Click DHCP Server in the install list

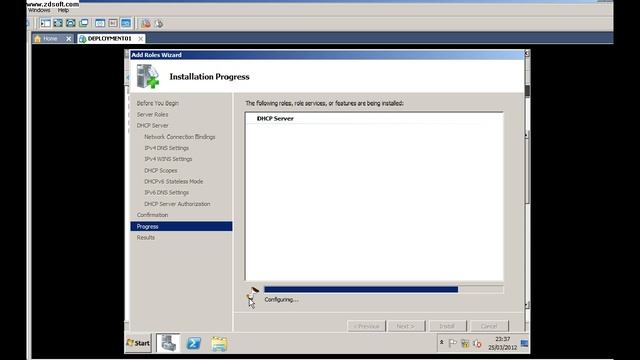275,118
